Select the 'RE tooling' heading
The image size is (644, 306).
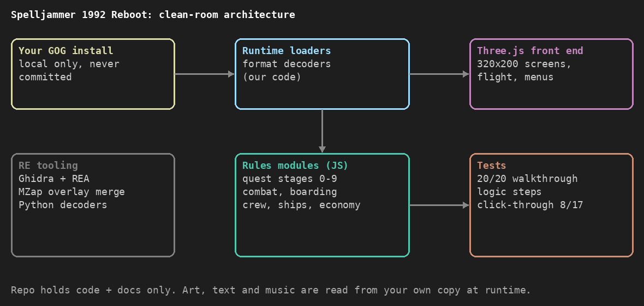48,166
